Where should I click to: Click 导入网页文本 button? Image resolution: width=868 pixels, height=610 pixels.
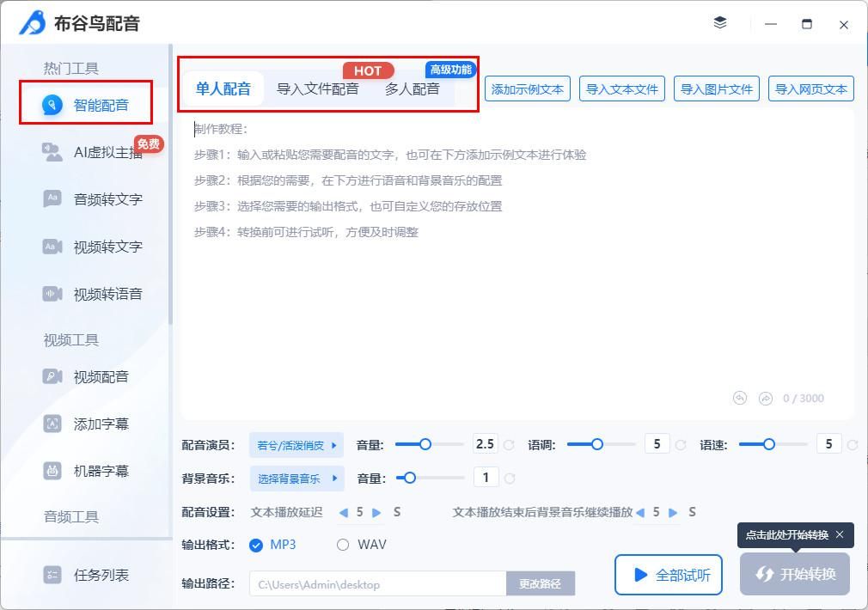coord(811,89)
